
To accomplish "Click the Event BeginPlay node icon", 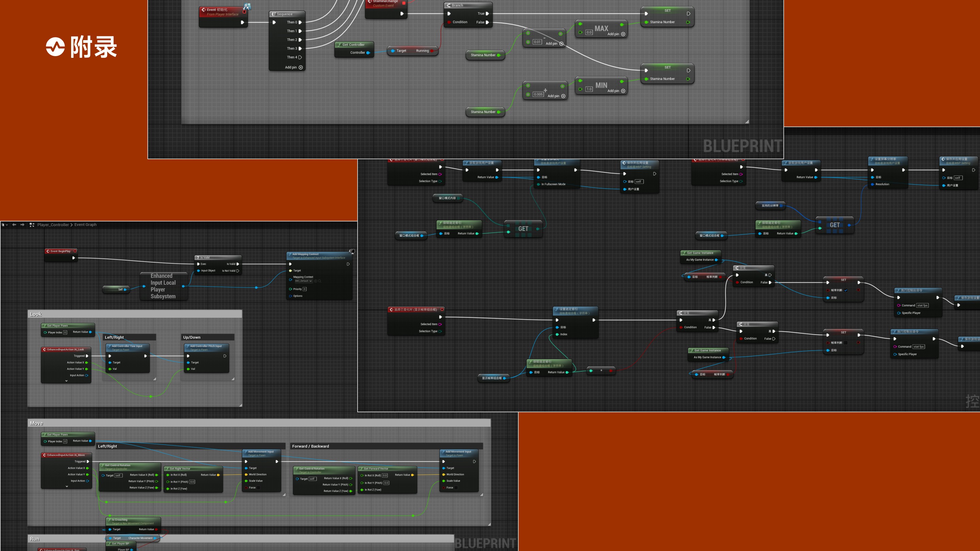I will point(48,251).
